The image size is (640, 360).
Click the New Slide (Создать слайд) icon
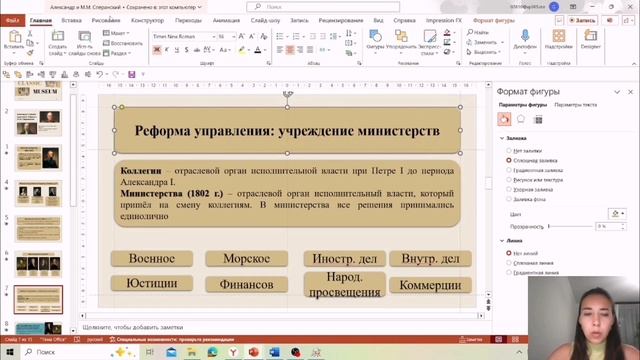point(58,37)
